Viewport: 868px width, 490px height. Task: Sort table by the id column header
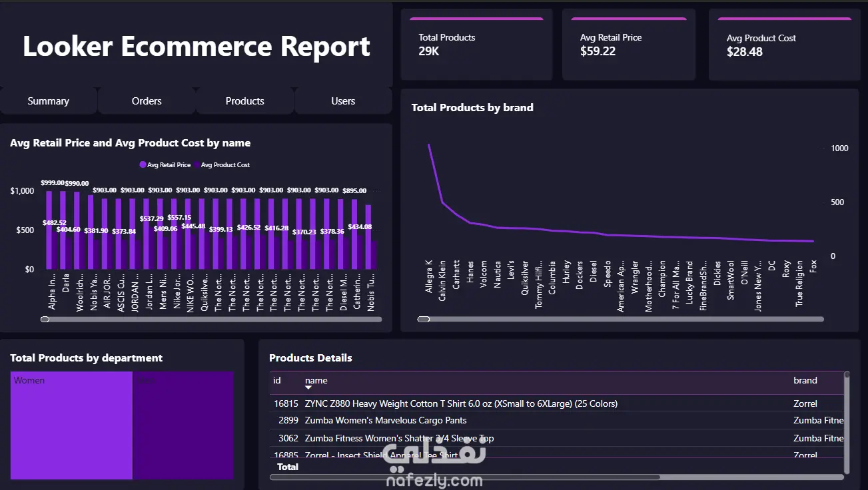click(x=277, y=380)
